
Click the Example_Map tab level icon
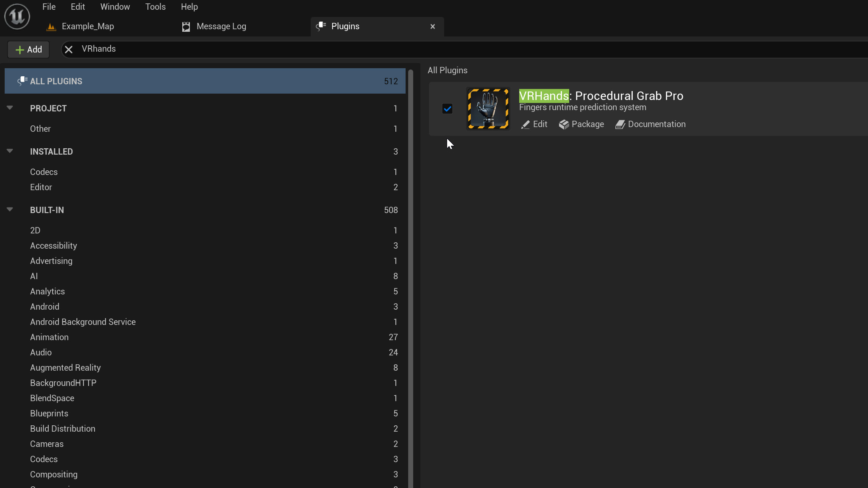tap(51, 27)
